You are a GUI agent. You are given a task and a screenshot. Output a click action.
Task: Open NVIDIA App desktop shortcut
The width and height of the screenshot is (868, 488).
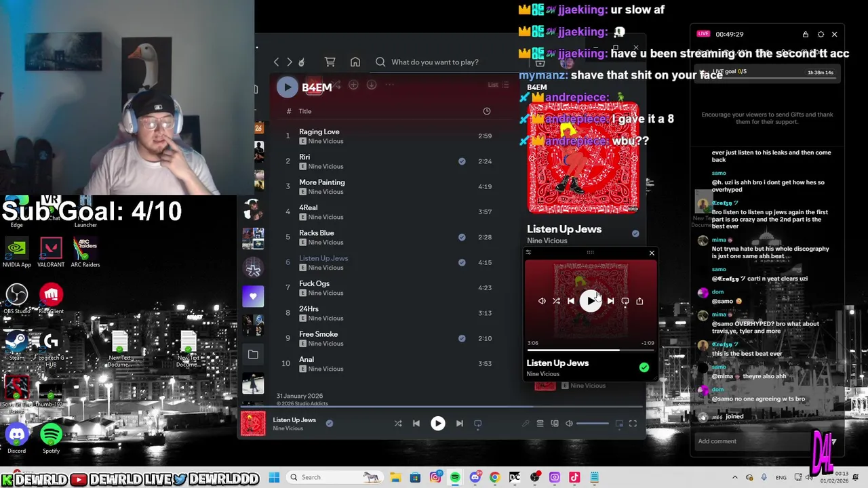click(17, 252)
